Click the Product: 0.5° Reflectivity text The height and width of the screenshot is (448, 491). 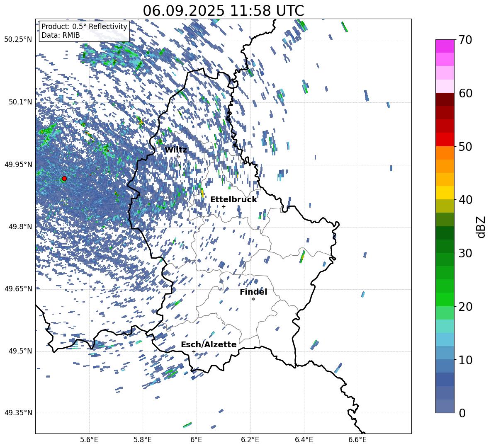pos(84,27)
